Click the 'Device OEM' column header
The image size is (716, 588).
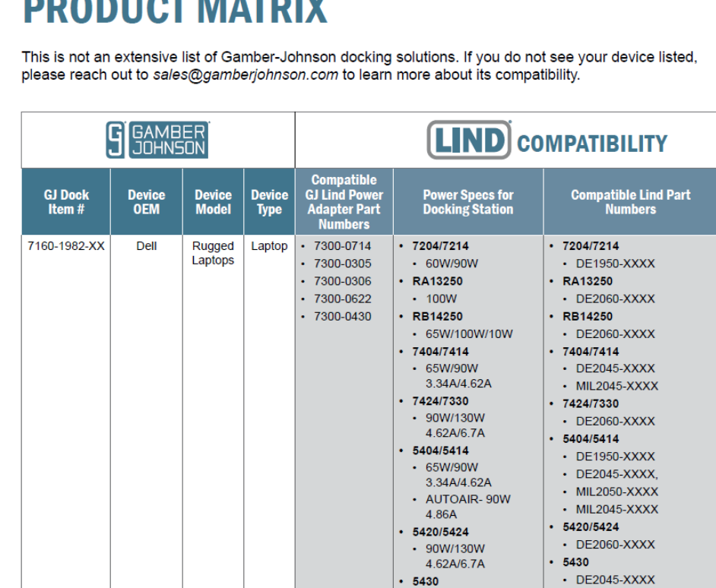click(146, 202)
